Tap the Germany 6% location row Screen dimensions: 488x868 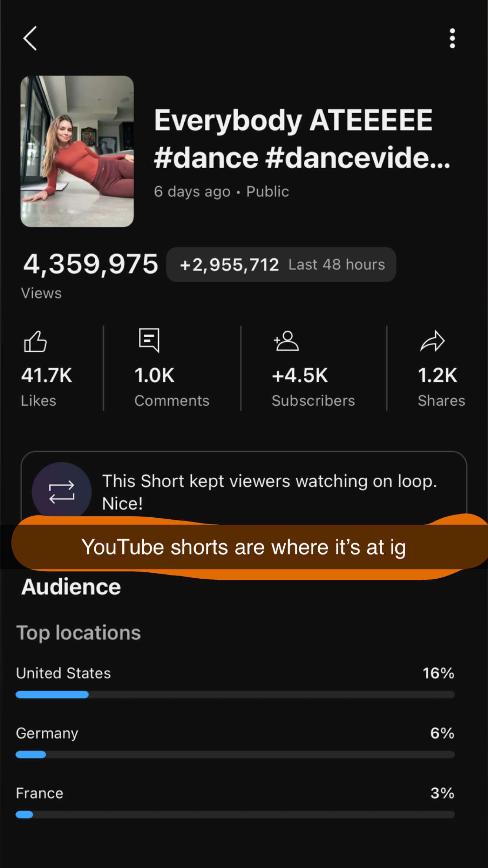(x=235, y=733)
